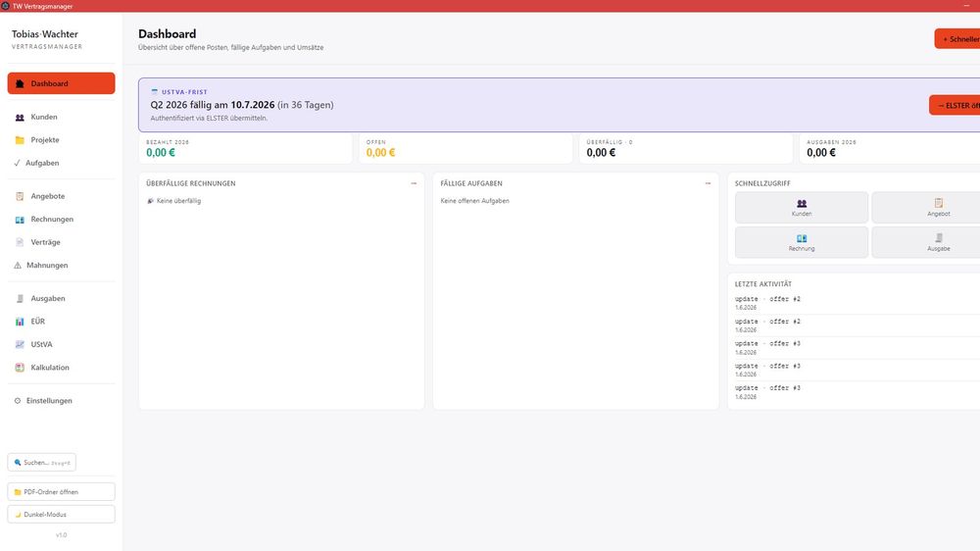Screen dimensions: 980x551
Task: Open the Dashboard page in sidebar
Action: (x=61, y=83)
